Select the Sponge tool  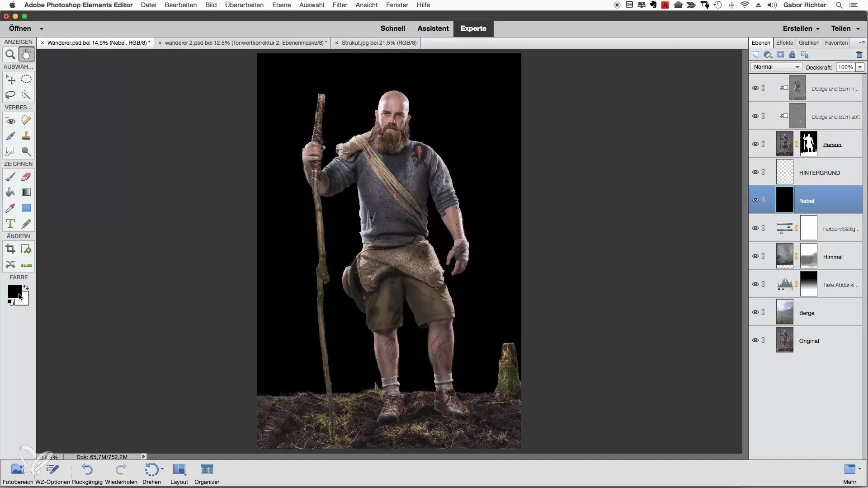(26, 151)
